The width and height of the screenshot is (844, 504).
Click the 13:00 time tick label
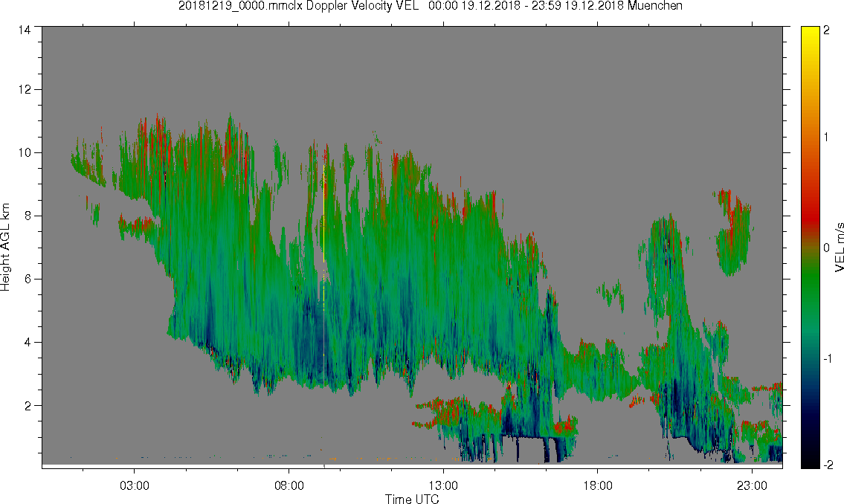[443, 485]
